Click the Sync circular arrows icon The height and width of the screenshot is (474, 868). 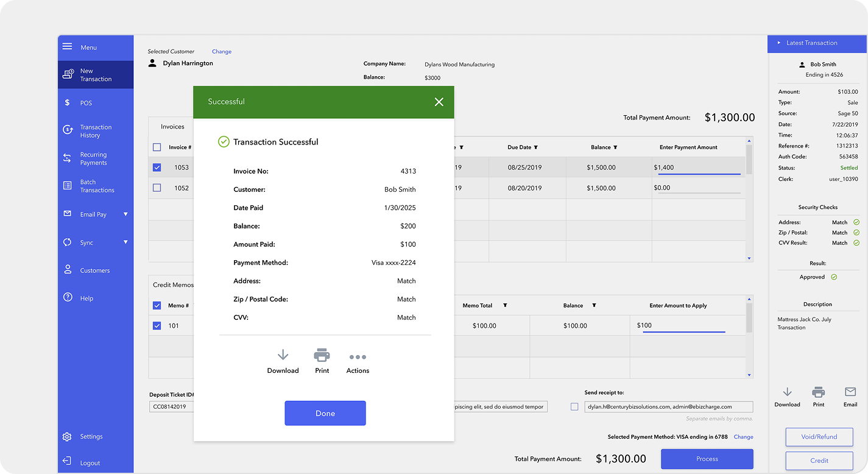point(68,242)
